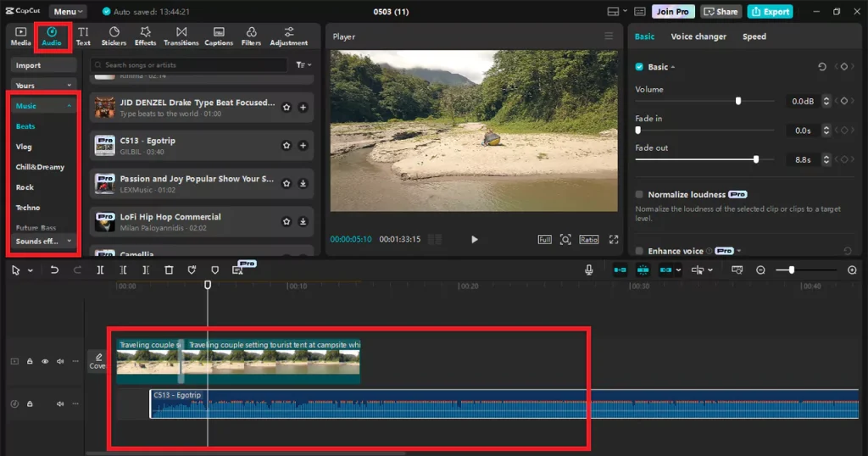Enable Normalize loudness checkbox
This screenshot has width=868, height=456.
(639, 195)
